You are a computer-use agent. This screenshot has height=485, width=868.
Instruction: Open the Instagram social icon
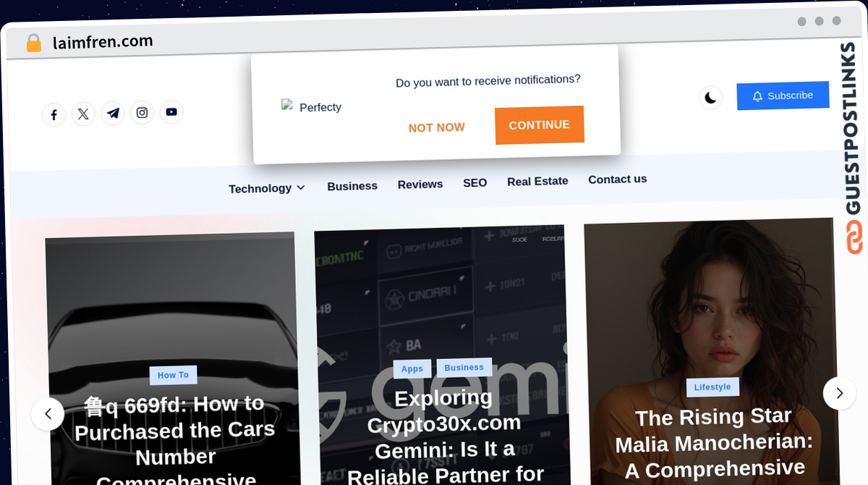point(142,112)
